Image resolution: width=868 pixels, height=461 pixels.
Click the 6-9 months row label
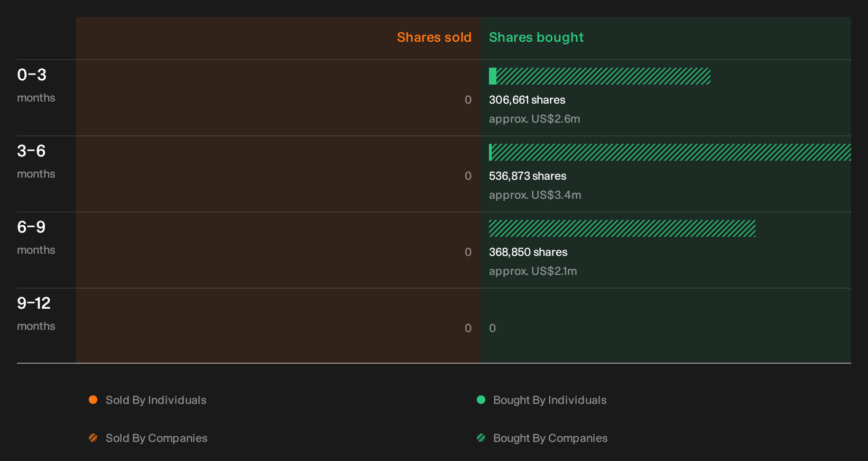pyautogui.click(x=36, y=237)
